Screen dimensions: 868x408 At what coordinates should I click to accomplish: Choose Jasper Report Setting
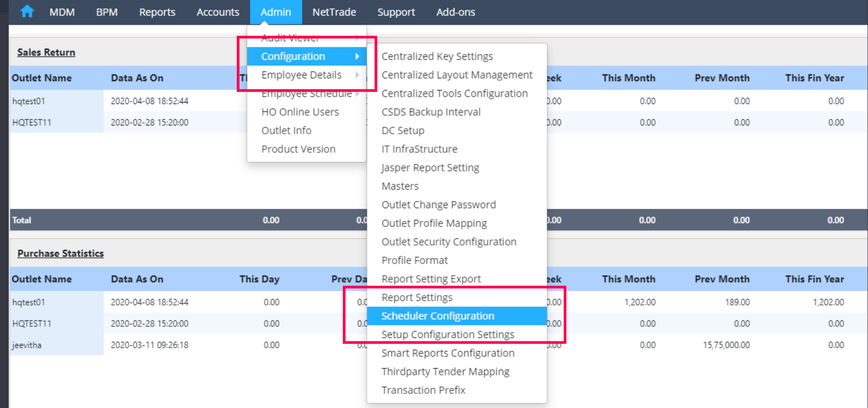point(430,168)
